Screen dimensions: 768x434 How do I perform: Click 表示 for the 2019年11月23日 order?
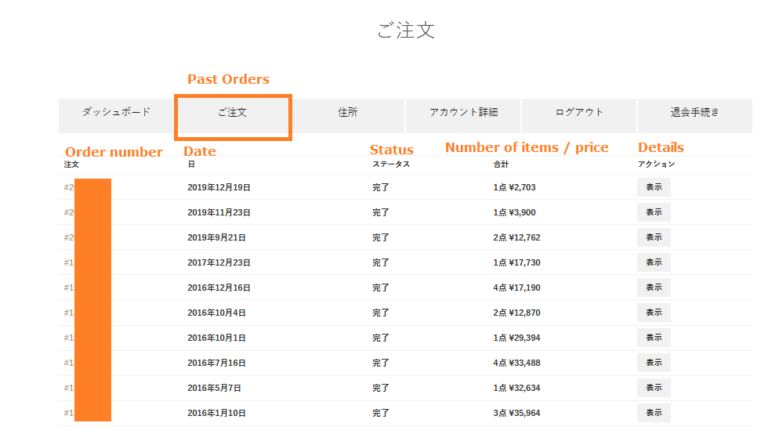653,212
